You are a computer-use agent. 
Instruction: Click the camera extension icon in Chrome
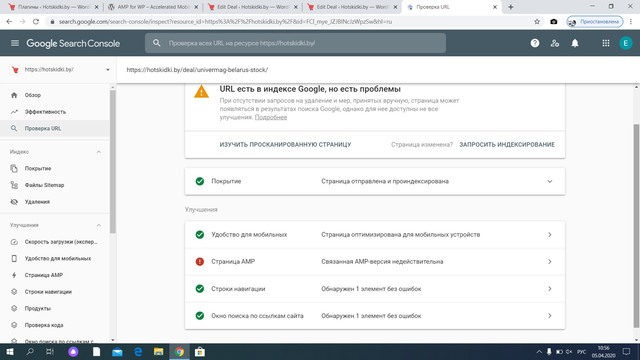point(554,22)
